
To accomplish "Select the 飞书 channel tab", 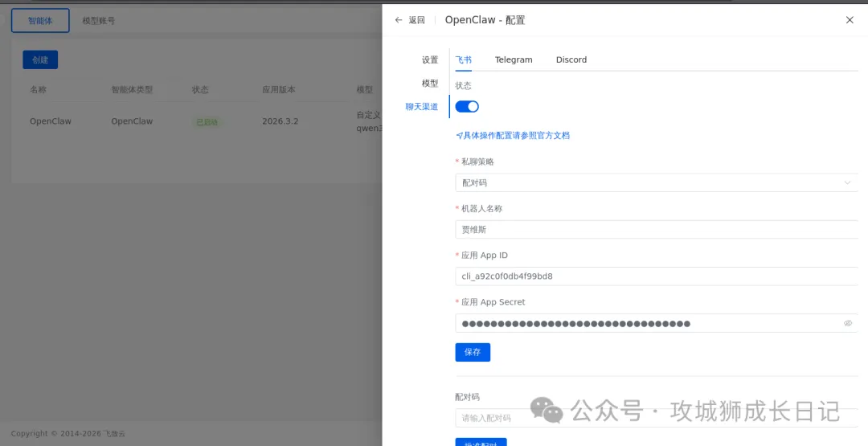I will point(464,60).
